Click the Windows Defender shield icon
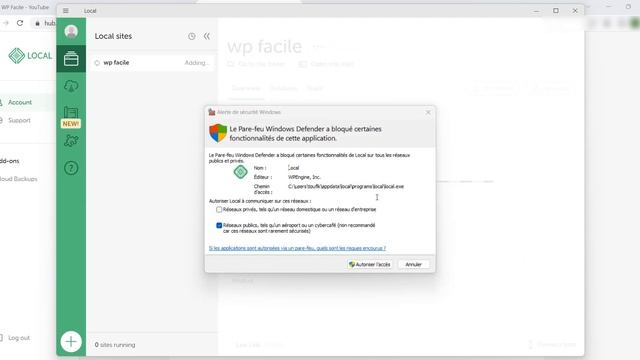The image size is (640, 360). [218, 133]
